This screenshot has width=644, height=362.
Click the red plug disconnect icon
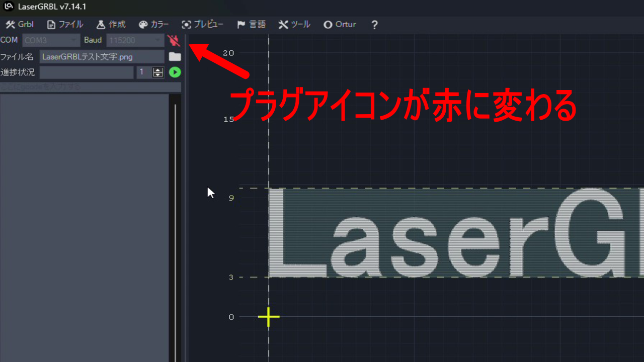[174, 41]
